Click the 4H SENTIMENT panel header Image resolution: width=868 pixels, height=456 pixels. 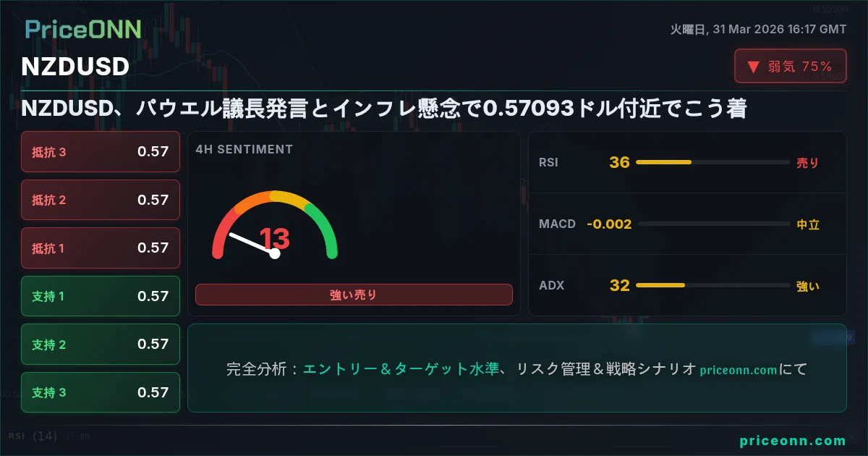[x=244, y=150]
